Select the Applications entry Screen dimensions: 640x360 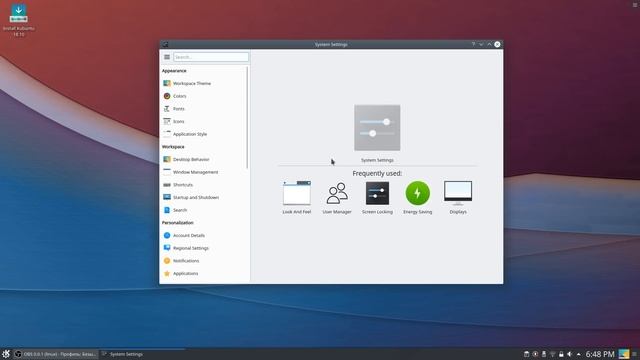[x=204, y=273]
